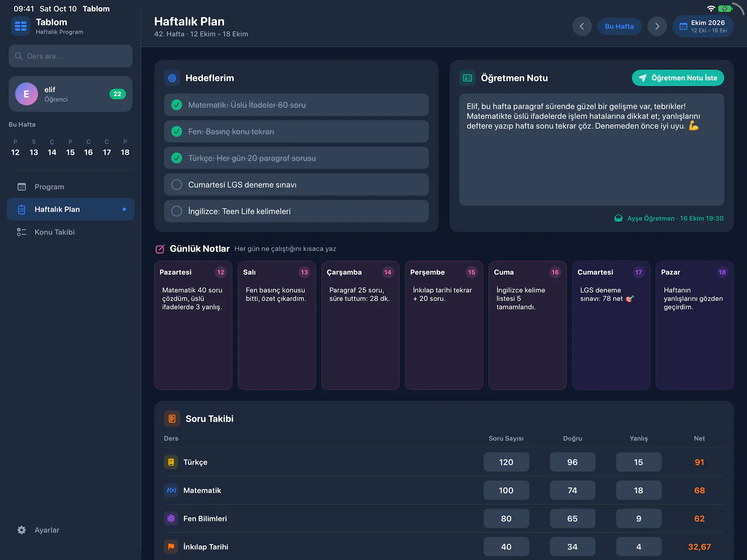
Task: Click the Bu Hafta button
Action: [619, 26]
